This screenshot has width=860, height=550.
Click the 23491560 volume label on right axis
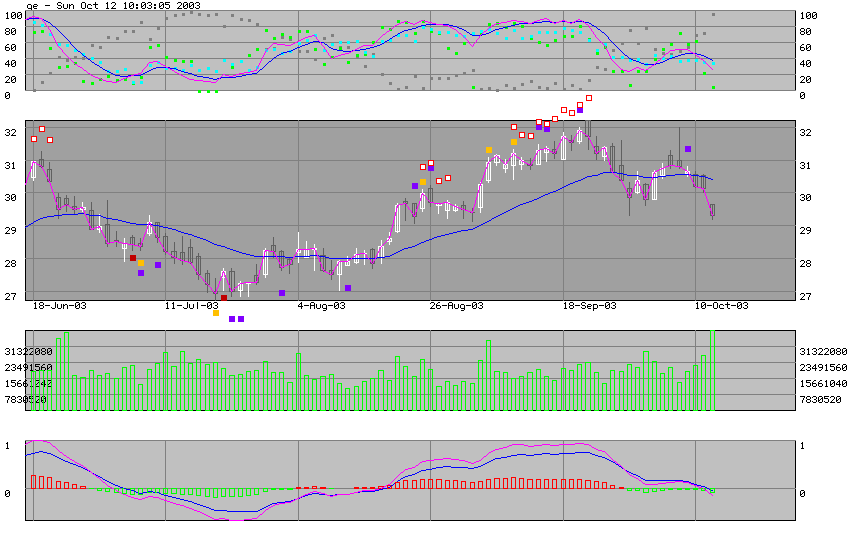824,368
